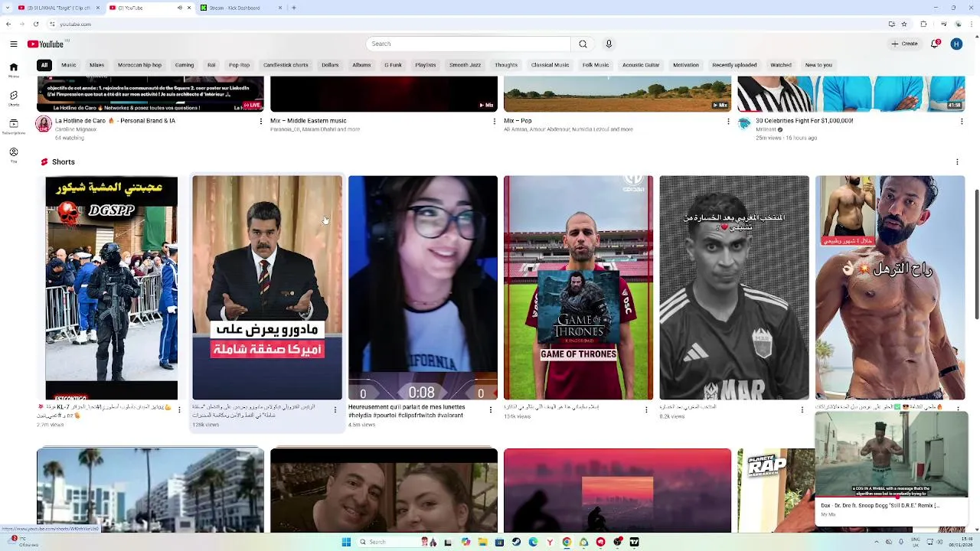Screen dimensions: 980x551
Task: Select the Moroccan hip hop chip
Action: tap(139, 65)
